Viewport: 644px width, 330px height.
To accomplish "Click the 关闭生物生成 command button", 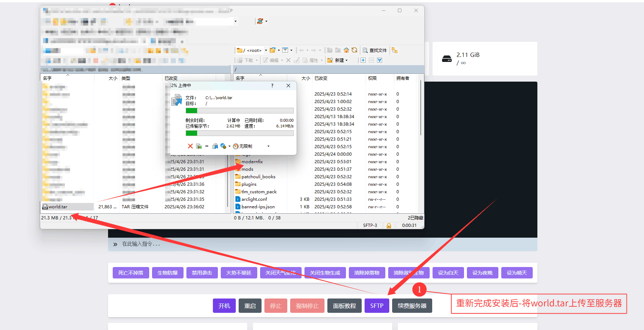I will pyautogui.click(x=325, y=273).
